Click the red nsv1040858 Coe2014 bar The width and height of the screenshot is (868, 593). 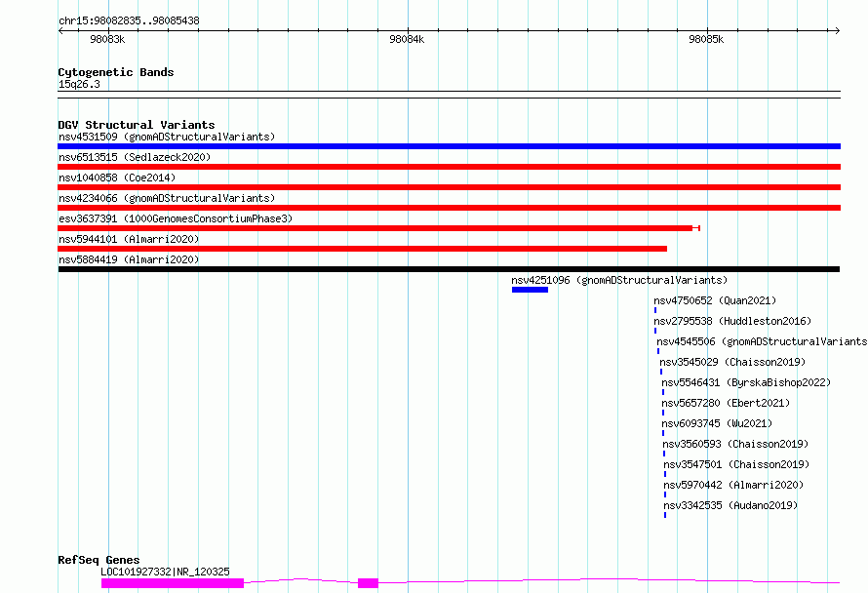(449, 187)
